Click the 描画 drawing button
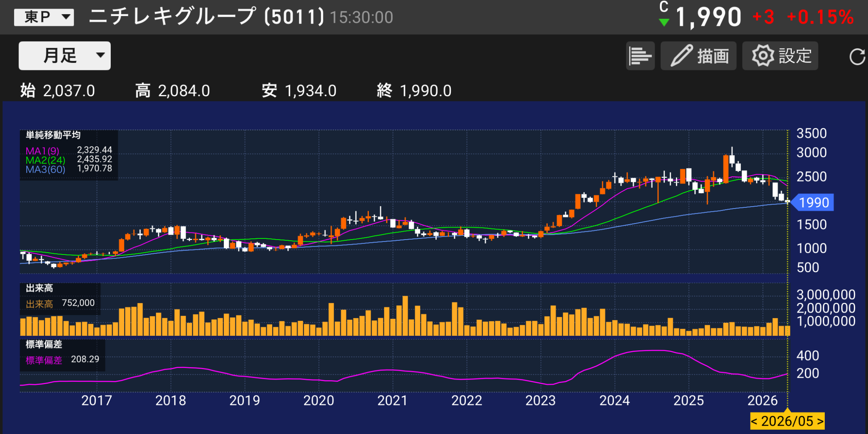The image size is (868, 434). (x=698, y=56)
